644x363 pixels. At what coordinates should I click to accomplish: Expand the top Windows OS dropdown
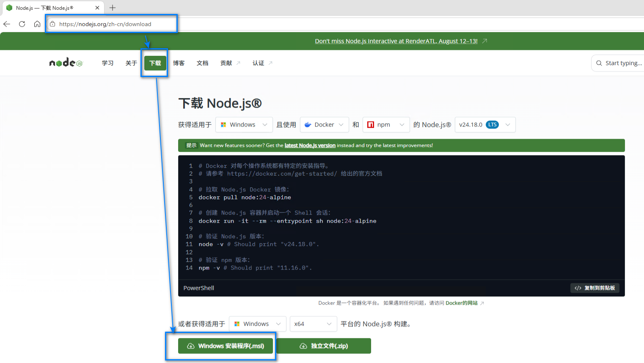pyautogui.click(x=244, y=125)
